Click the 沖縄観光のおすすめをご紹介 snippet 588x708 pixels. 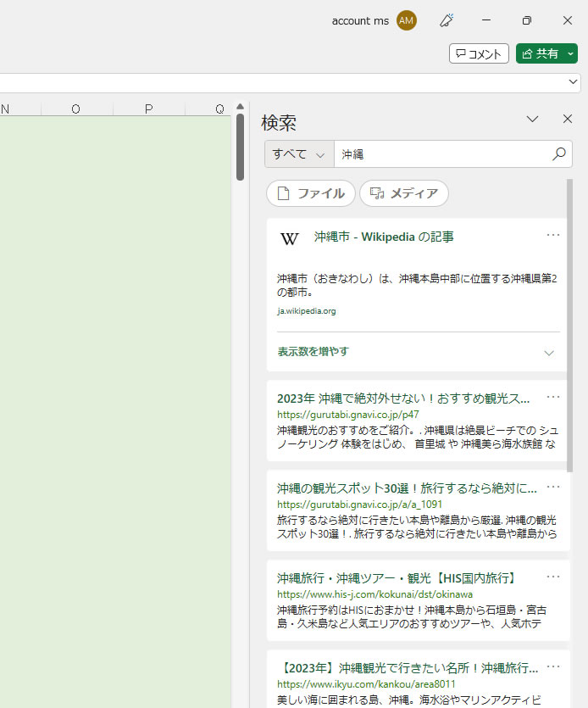click(417, 437)
